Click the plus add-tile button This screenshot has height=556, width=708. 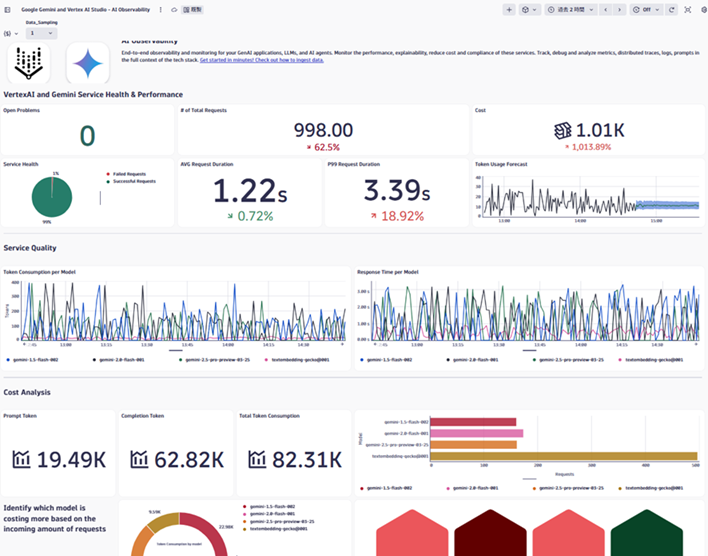pos(509,9)
